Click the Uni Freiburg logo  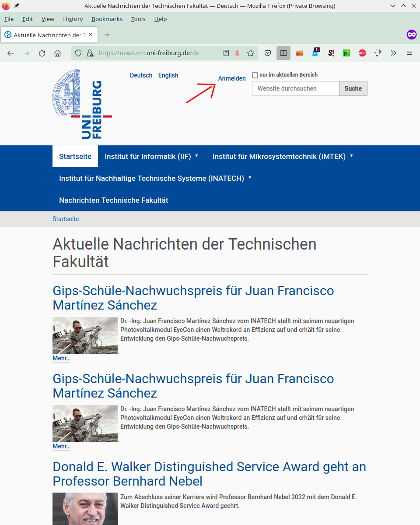pyautogui.click(x=82, y=104)
